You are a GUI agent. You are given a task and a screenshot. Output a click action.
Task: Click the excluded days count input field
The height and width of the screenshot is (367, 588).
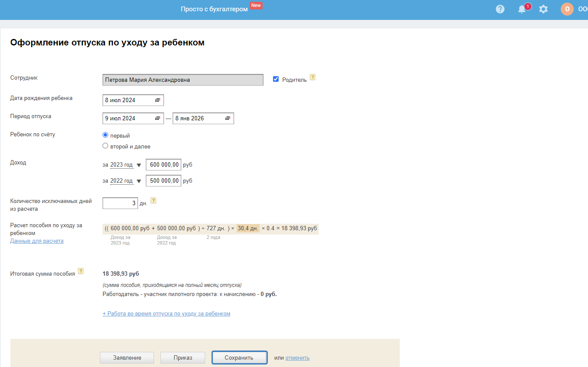point(120,203)
